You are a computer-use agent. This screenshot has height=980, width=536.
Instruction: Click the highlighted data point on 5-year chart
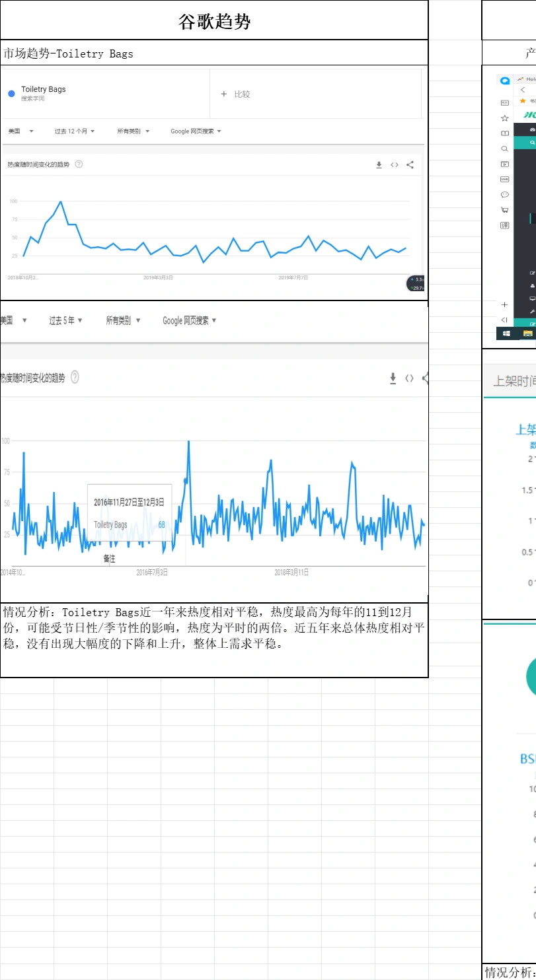tap(185, 480)
